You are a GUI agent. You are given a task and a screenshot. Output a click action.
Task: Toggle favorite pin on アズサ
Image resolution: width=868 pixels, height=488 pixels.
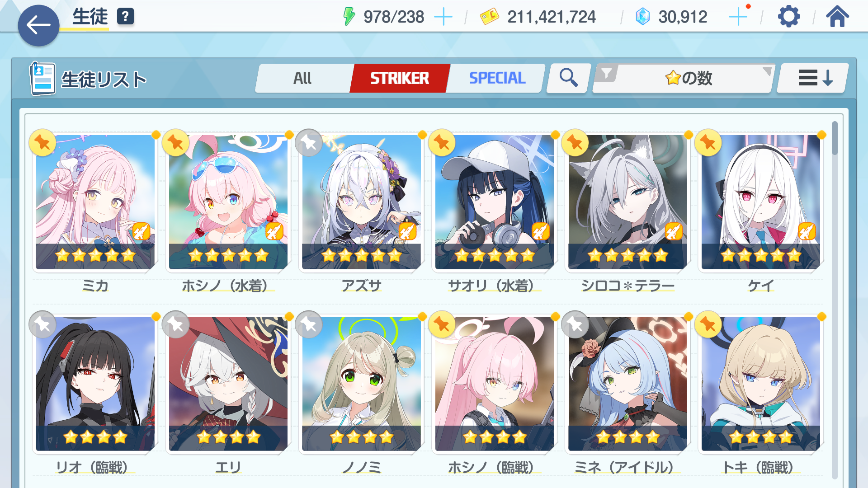click(x=309, y=143)
